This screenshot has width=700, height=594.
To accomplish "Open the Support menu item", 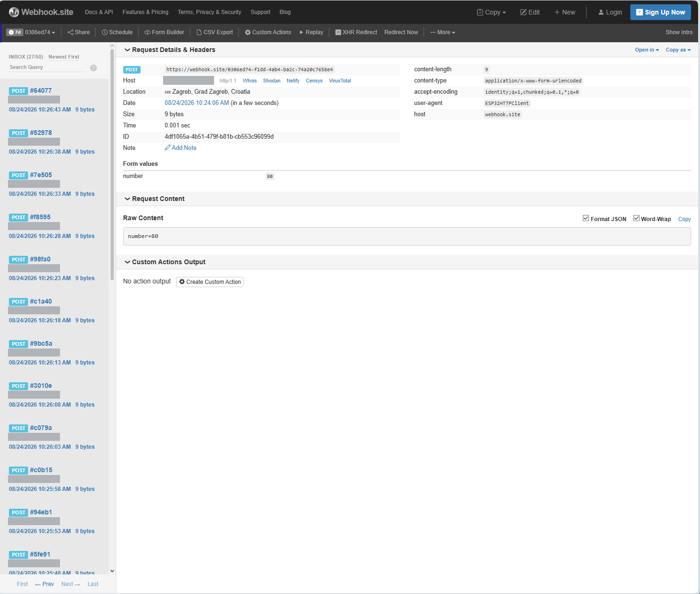I will point(261,12).
